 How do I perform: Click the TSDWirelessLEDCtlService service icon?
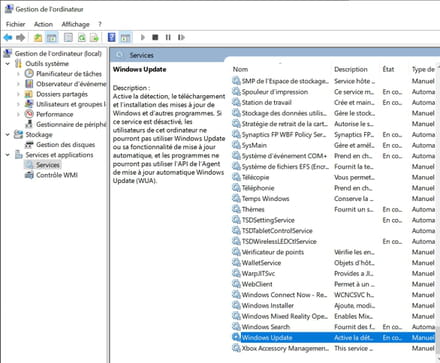[236, 241]
